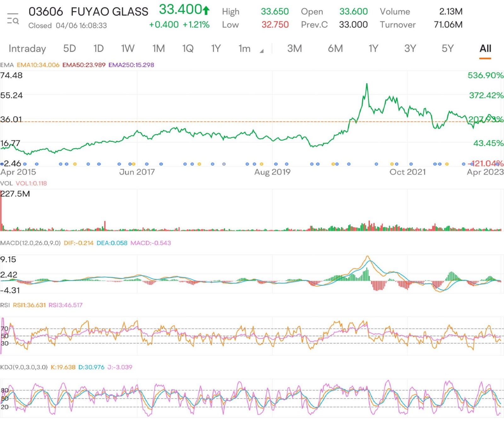Image resolution: width=504 pixels, height=422 pixels.
Task: Click the VOL1:0.118 readout
Action: pyautogui.click(x=31, y=183)
